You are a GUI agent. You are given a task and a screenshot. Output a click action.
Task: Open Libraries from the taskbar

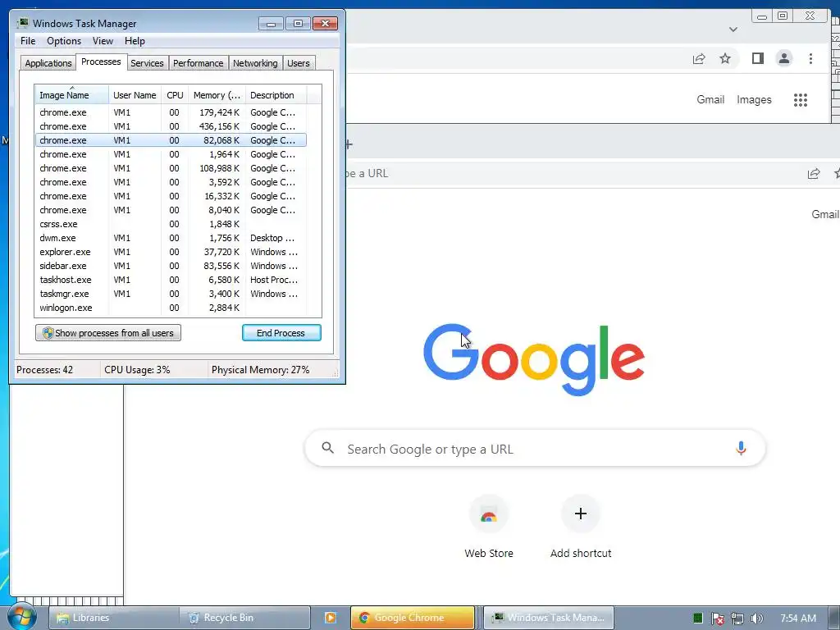[x=113, y=618]
